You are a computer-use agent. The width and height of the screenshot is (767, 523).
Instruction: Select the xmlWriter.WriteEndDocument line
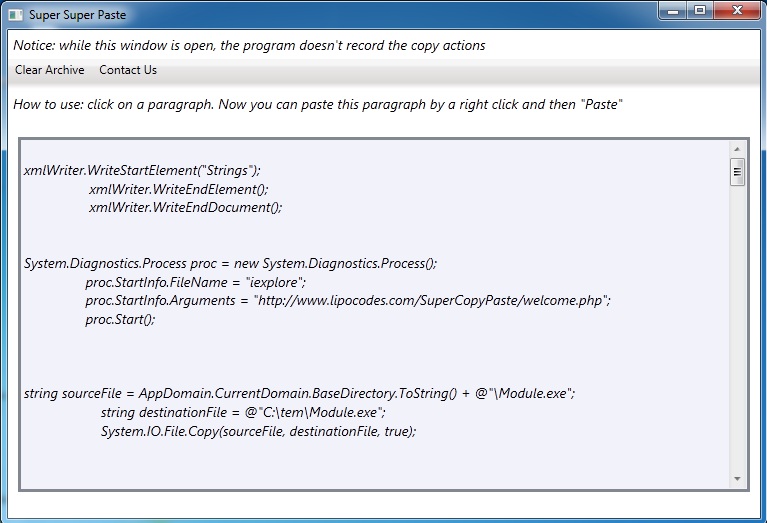tap(186, 207)
